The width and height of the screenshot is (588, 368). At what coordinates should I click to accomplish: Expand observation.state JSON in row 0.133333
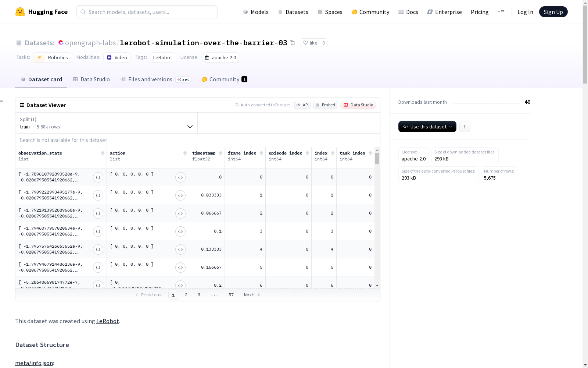point(98,250)
